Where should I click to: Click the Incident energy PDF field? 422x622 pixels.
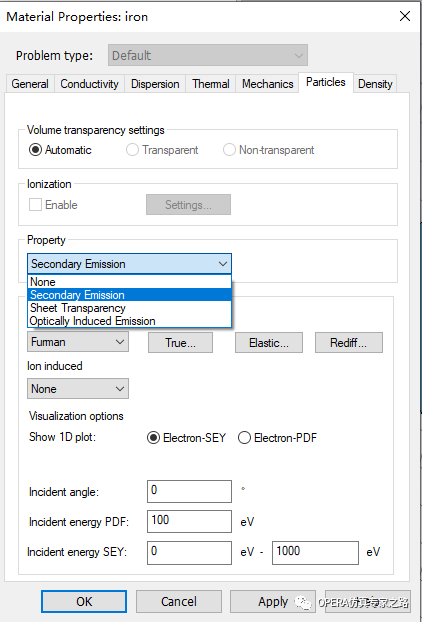pos(189,521)
